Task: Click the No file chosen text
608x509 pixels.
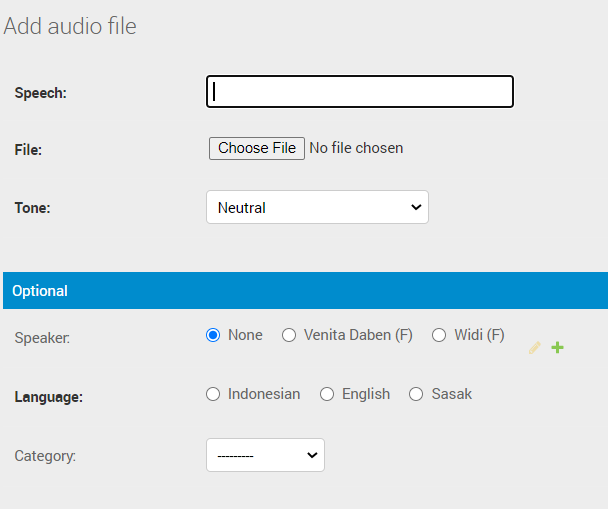Action: [356, 148]
